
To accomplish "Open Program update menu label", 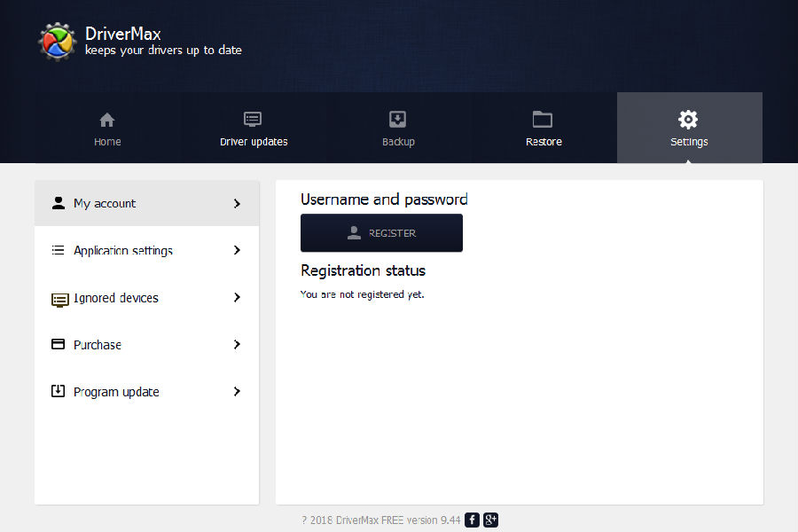I will pyautogui.click(x=116, y=392).
